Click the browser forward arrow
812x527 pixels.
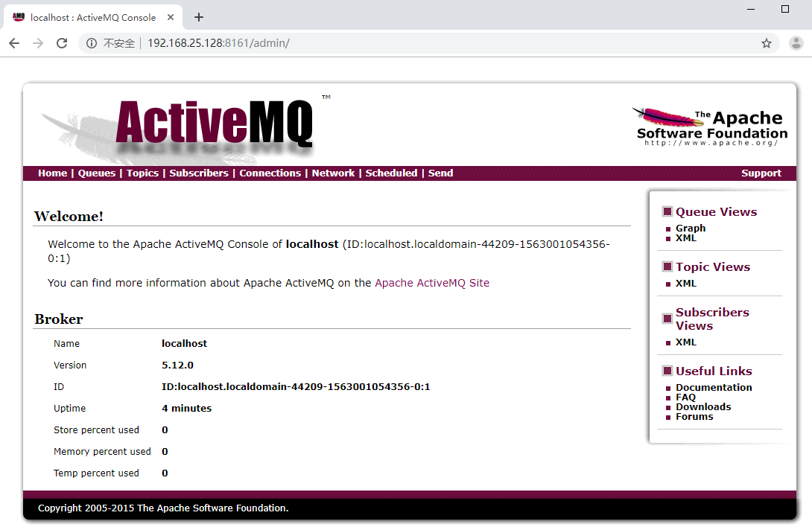[x=38, y=43]
